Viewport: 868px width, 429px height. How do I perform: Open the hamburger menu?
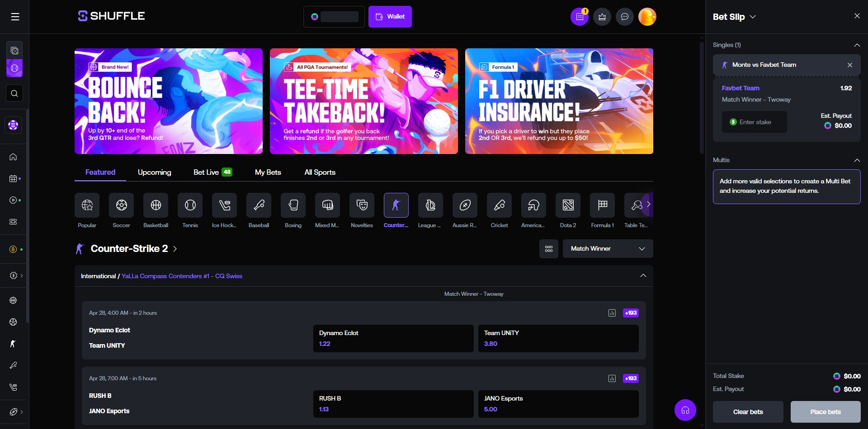pos(15,17)
